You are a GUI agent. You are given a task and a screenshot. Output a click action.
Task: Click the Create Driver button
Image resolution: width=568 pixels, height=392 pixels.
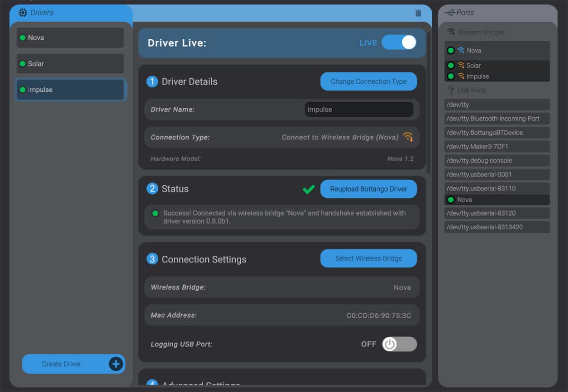click(73, 364)
